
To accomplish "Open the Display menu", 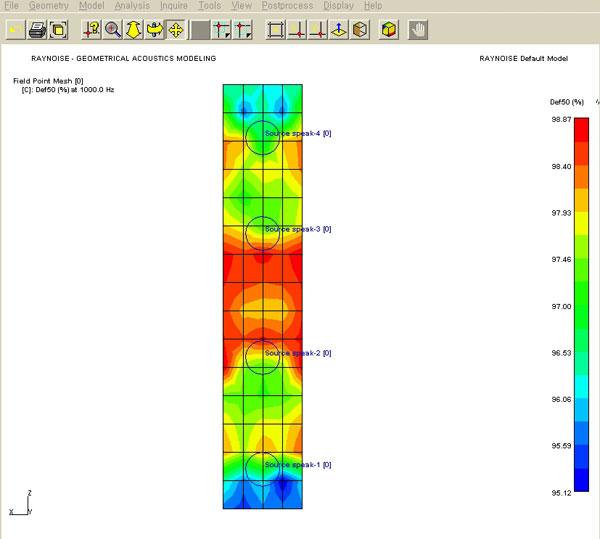I will point(338,6).
